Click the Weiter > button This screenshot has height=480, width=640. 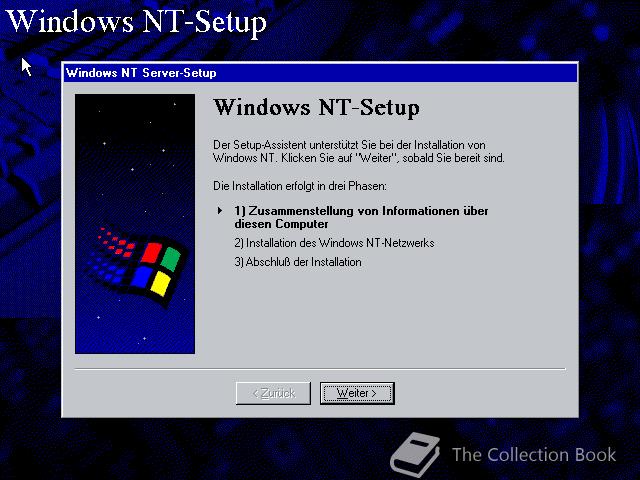click(357, 393)
